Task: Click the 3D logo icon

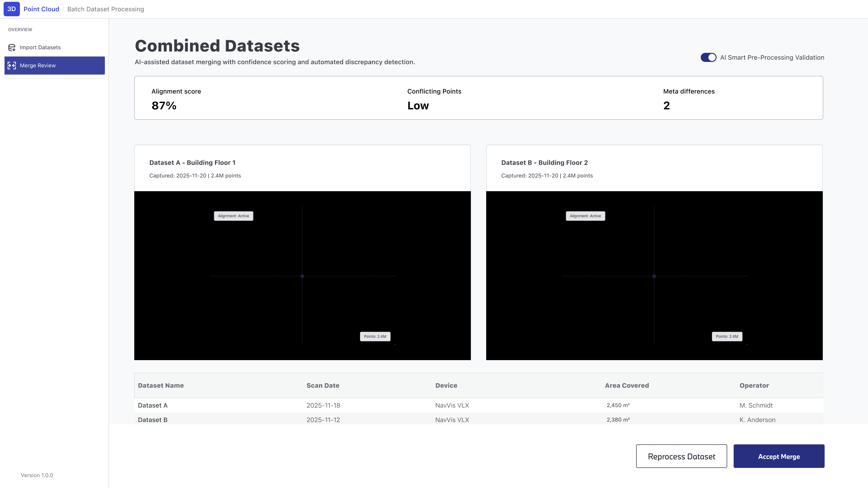Action: tap(12, 9)
